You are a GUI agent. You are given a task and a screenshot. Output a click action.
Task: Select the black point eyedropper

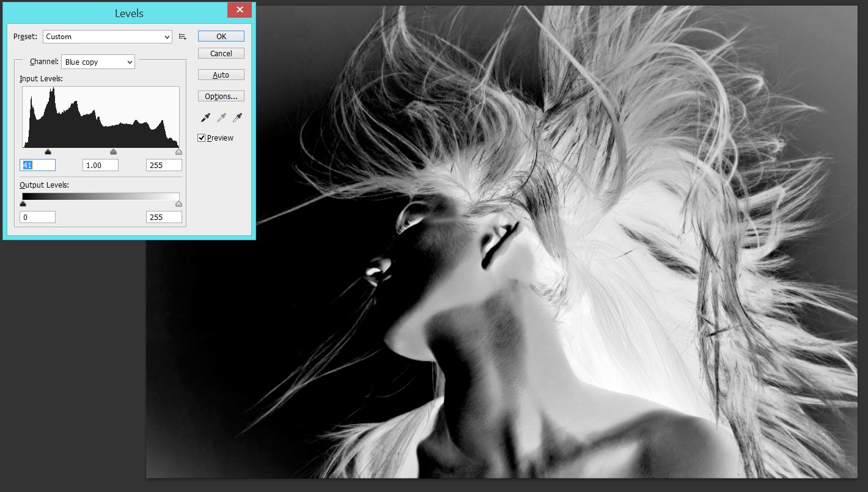(x=205, y=117)
